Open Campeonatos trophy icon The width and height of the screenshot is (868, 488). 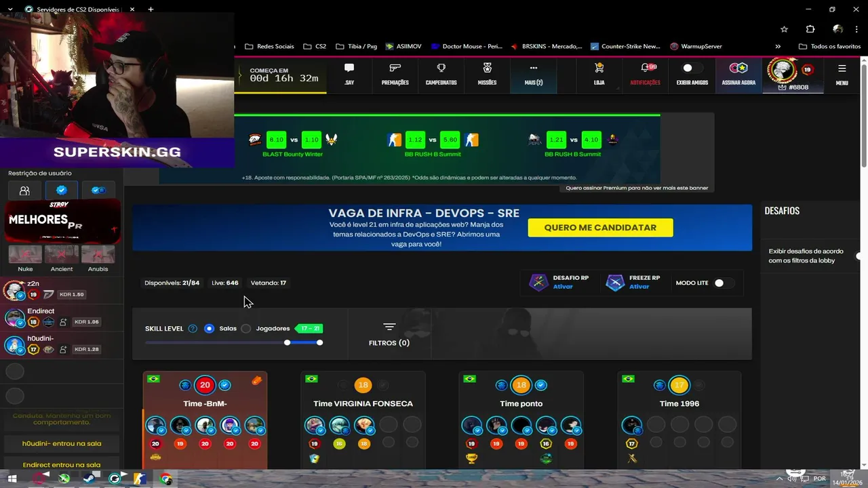pyautogui.click(x=441, y=68)
